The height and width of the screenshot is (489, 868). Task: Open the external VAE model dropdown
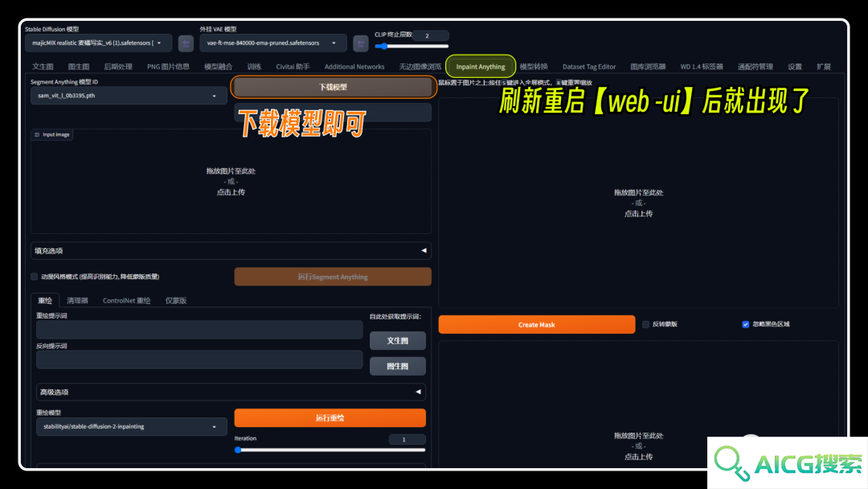pos(273,43)
